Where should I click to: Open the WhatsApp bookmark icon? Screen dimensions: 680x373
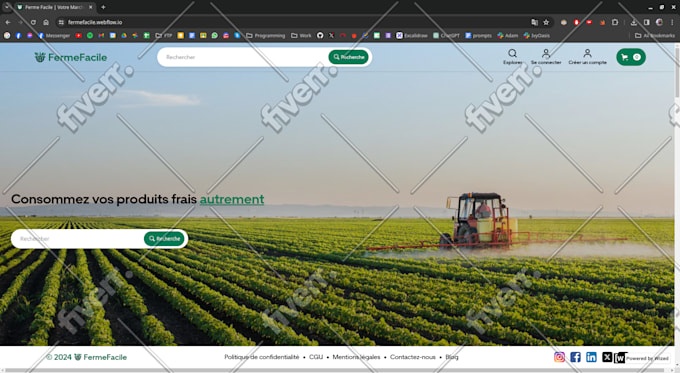215,36
